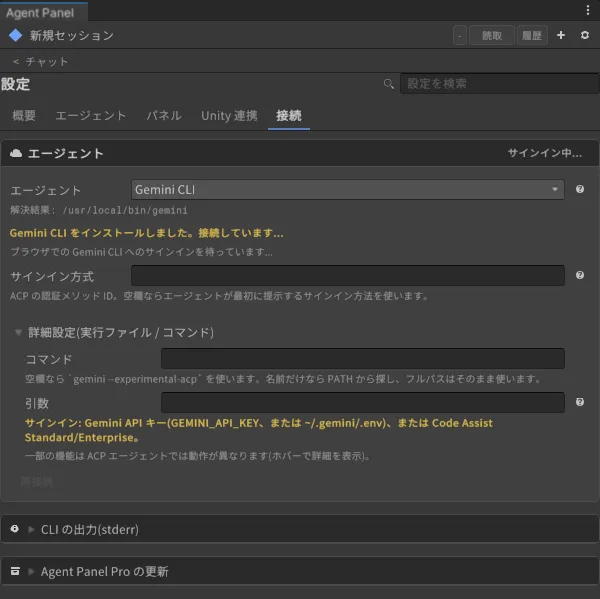Click the search magnifier icon
Screen dimensions: 600x599
pos(388,84)
